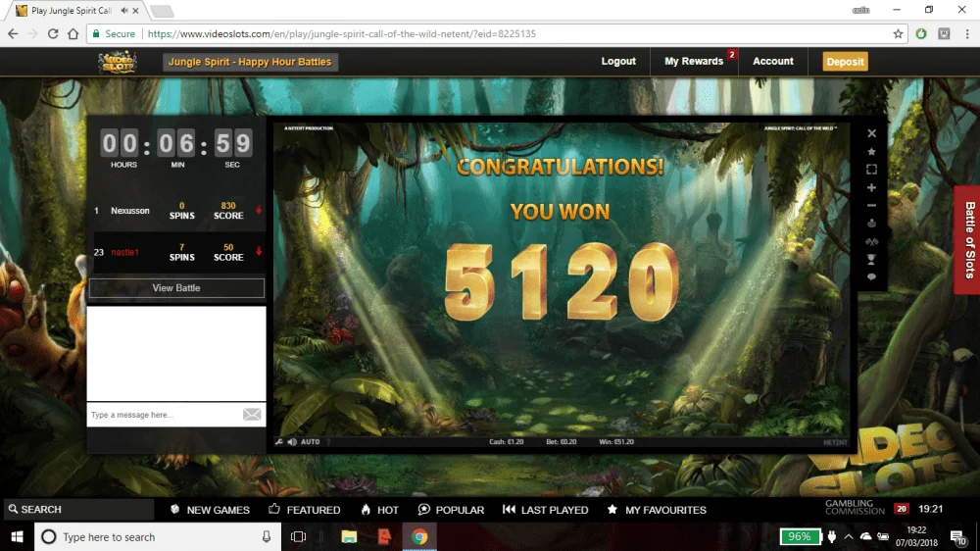Open the trophy icon in game sidebar
980x551 pixels.
pos(871,259)
